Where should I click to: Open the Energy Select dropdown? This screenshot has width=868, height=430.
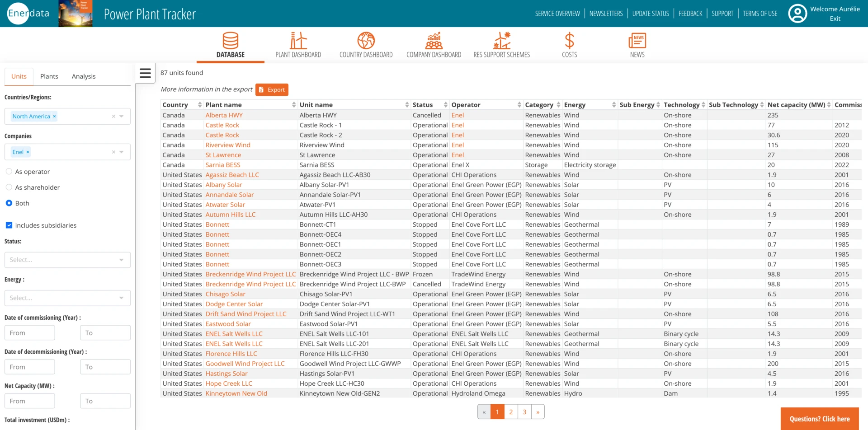67,298
